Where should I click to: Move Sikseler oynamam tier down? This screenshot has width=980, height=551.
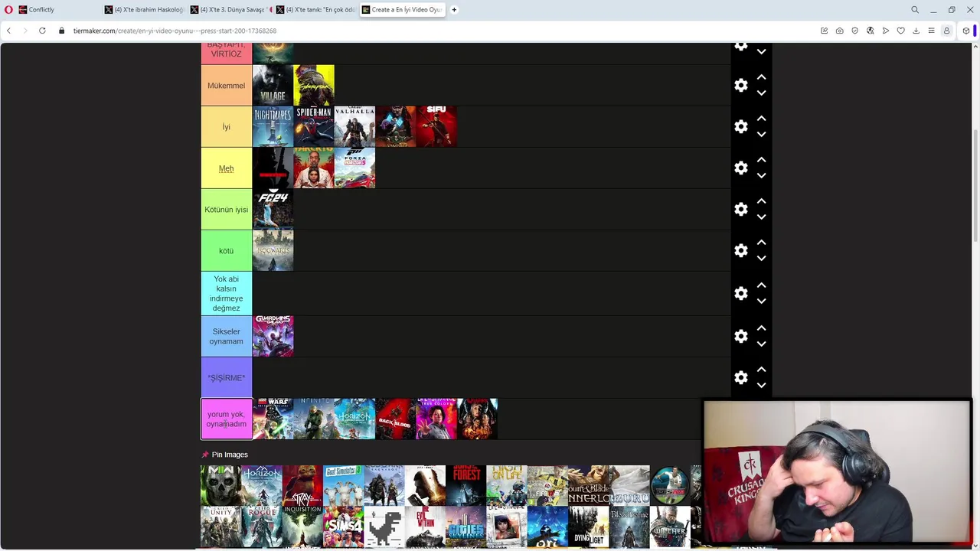point(761,344)
